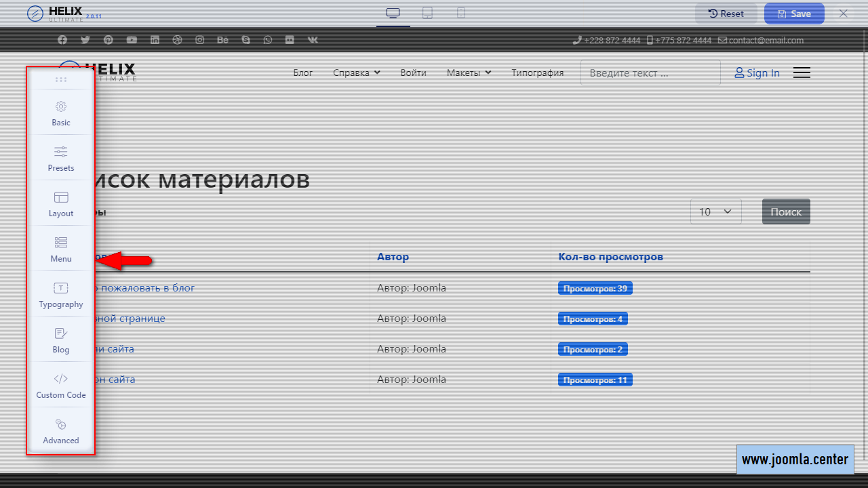
Task: Click the Блог menu item
Action: pos(303,73)
